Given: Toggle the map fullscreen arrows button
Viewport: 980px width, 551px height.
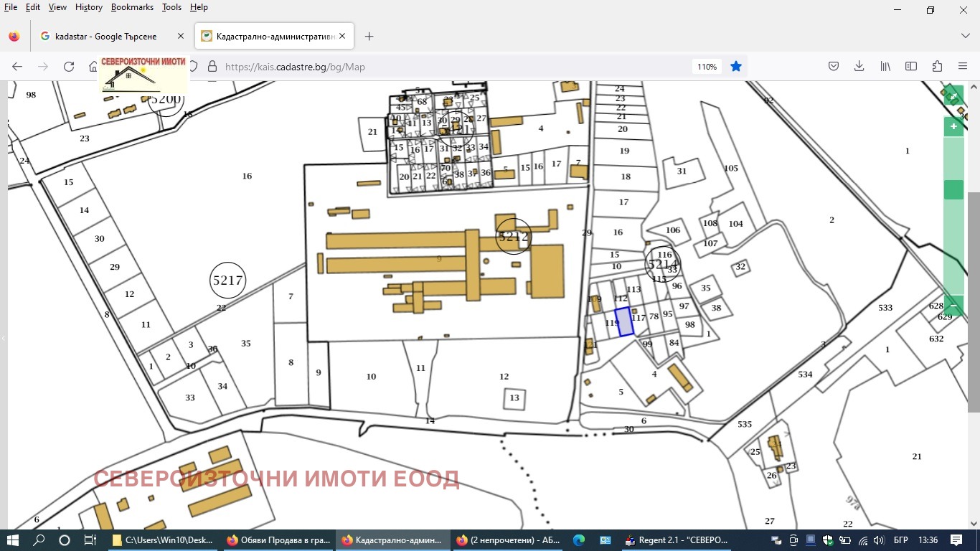Looking at the screenshot, I should 953,95.
